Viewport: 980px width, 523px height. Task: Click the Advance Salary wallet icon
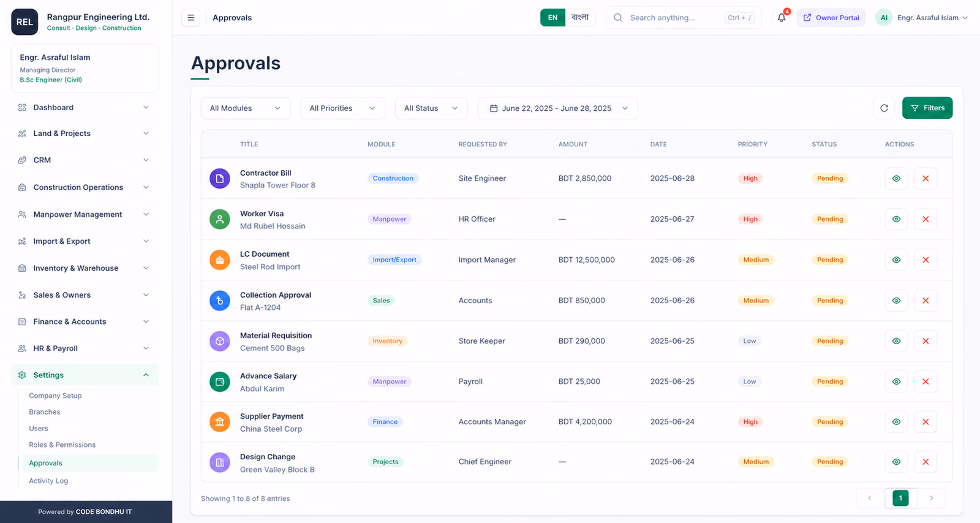click(x=220, y=382)
